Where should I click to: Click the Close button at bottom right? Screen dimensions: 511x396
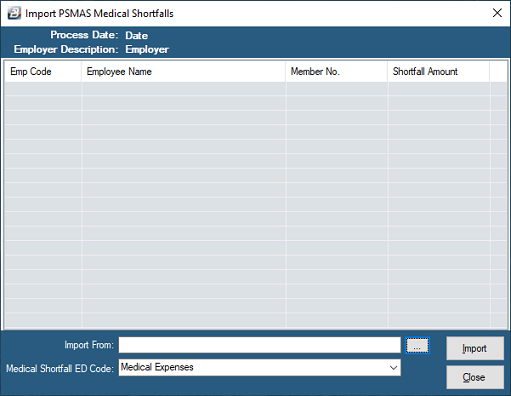(475, 377)
